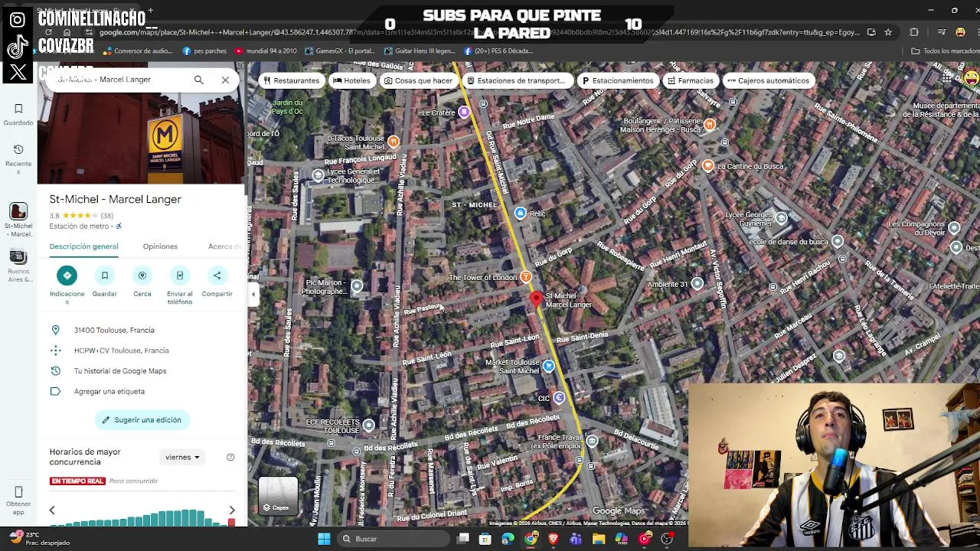Click ECF RECOLLETS TOULOUSE marker

point(369,425)
